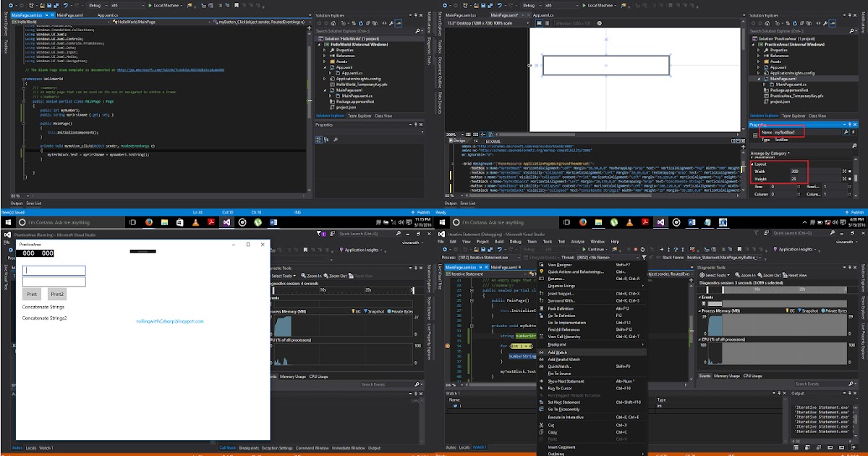Open Quick Actions and Refactorings from context menu

pos(574,273)
